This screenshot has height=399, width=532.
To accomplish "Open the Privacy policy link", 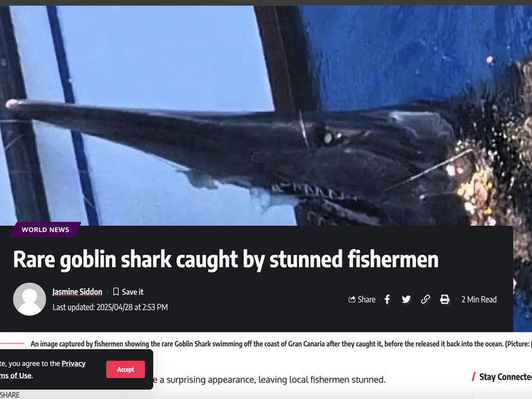I will pyautogui.click(x=73, y=363).
